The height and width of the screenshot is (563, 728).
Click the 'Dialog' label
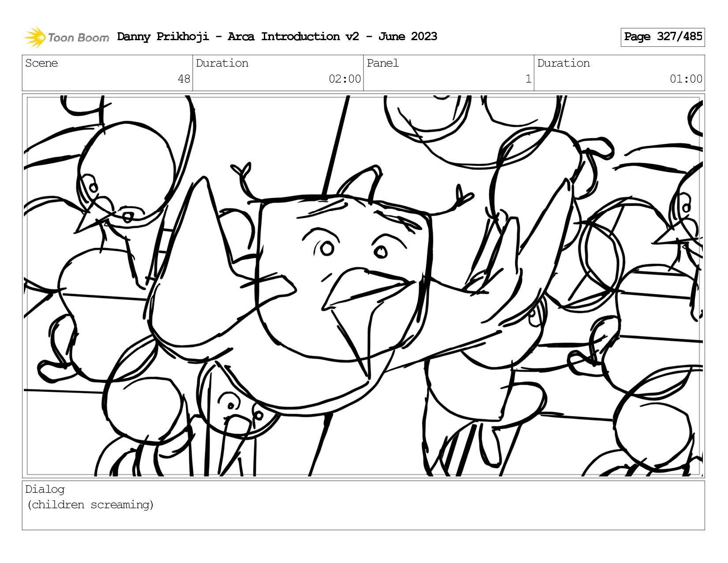tap(45, 489)
